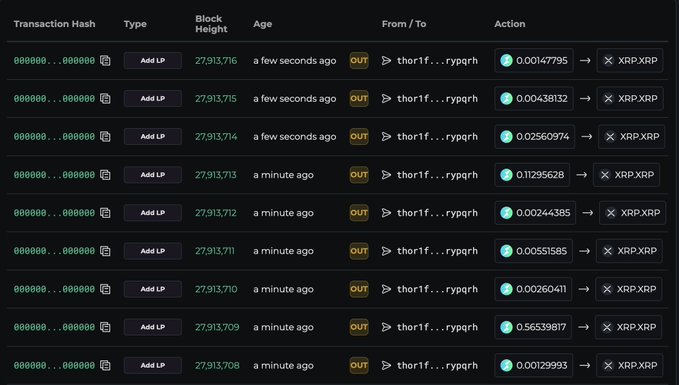Copy hash icon for block 27,913,714 row
Viewport: 679px width, 385px height.
(x=105, y=137)
